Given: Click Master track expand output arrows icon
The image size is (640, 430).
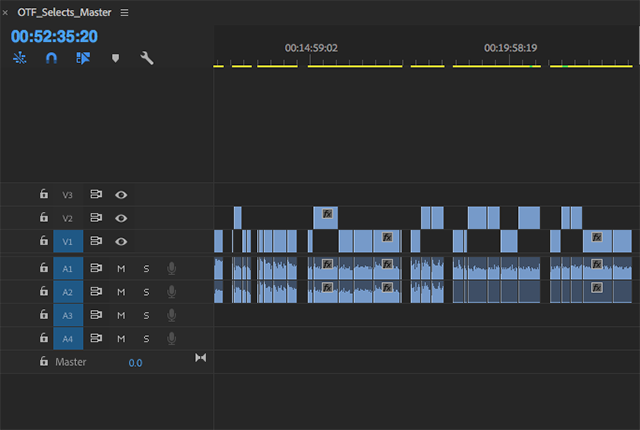Looking at the screenshot, I should 200,359.
